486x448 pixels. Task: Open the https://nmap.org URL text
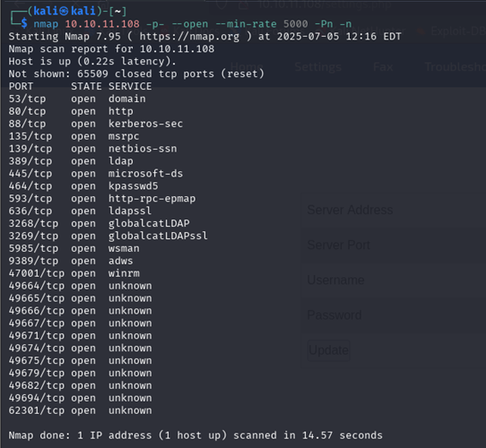(x=189, y=37)
